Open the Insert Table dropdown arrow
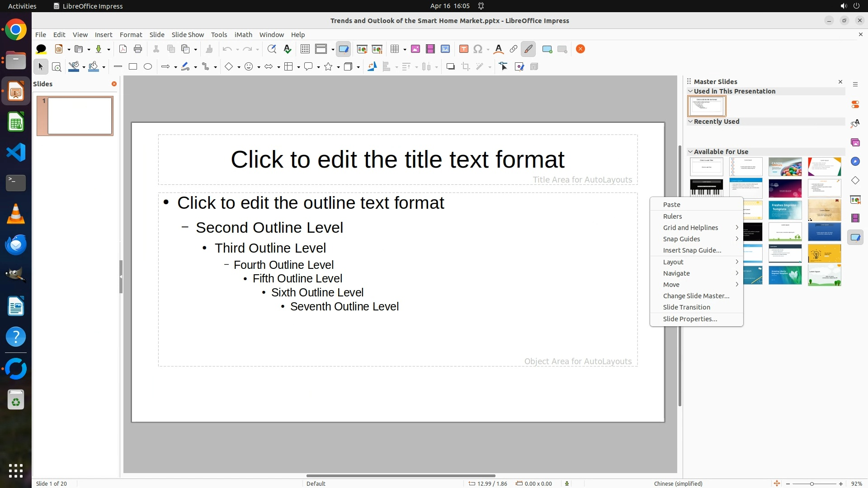Screen dimensions: 868x488 [405, 50]
